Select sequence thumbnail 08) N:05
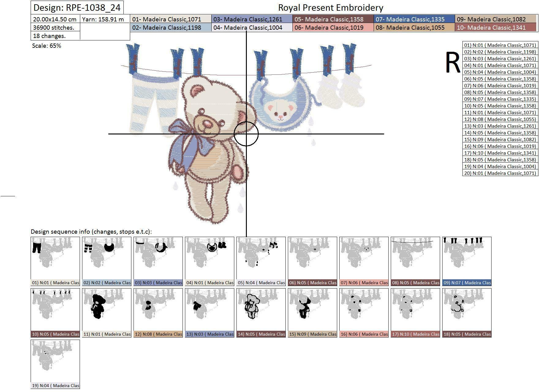 point(415,262)
